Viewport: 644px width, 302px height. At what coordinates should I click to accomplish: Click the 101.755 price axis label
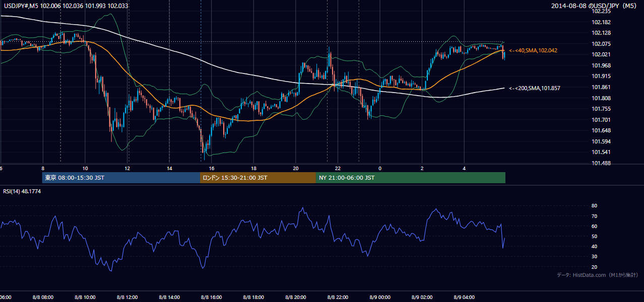(x=602, y=109)
